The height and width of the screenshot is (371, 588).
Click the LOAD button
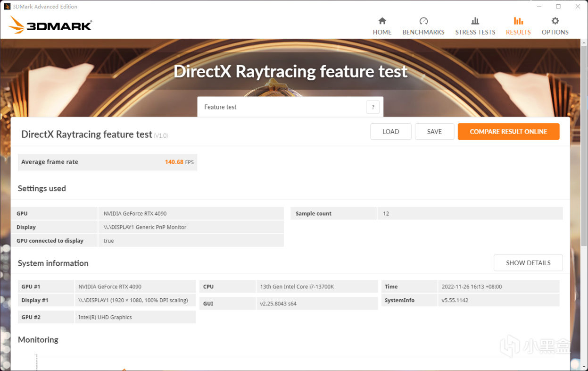[391, 132]
